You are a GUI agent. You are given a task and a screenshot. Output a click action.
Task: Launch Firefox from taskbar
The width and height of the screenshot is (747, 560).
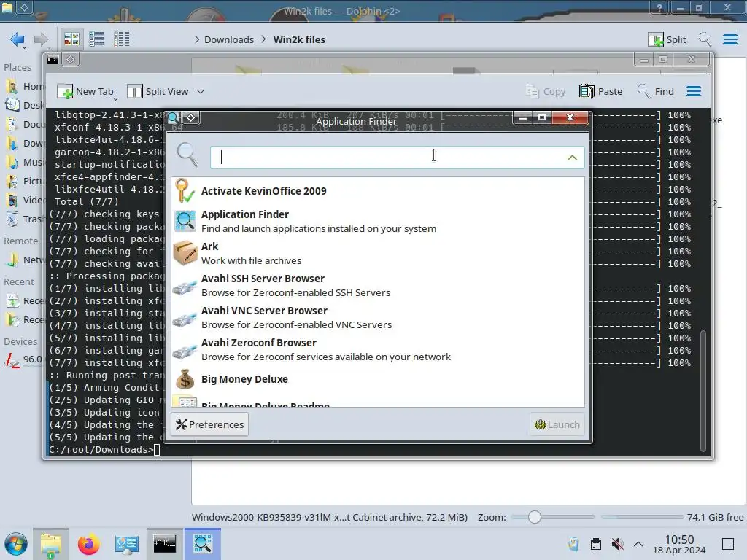[88, 544]
